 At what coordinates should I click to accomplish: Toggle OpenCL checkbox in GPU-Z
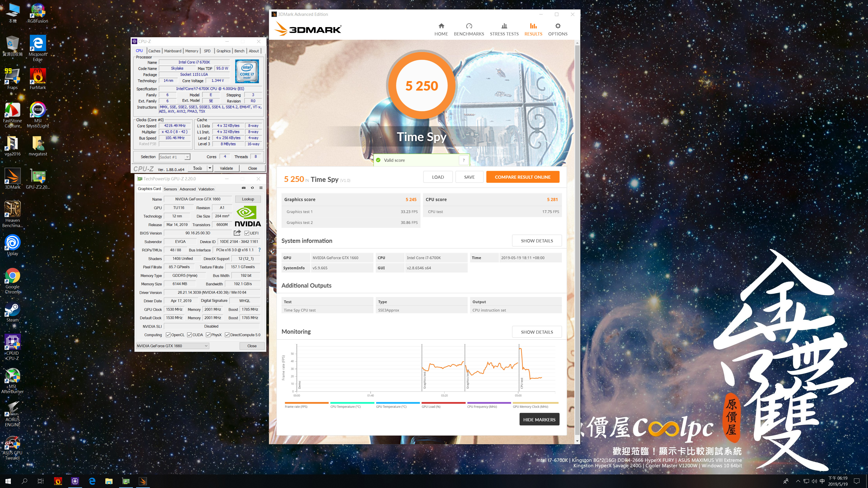click(x=168, y=335)
